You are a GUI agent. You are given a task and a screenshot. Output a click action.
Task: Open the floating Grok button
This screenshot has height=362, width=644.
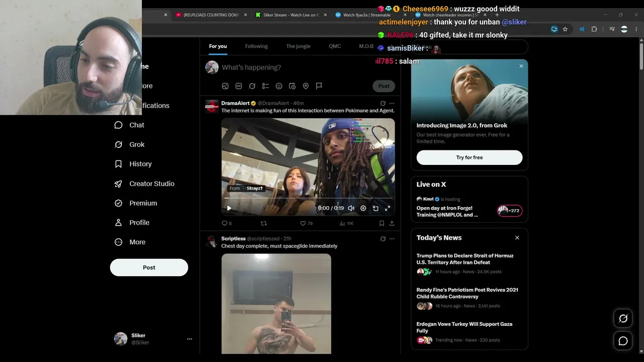(x=623, y=319)
